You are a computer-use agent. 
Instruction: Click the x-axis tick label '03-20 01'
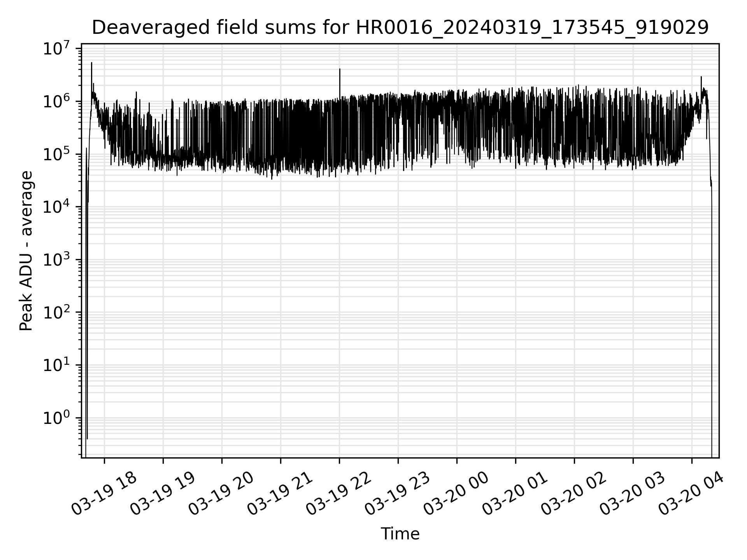(515, 494)
